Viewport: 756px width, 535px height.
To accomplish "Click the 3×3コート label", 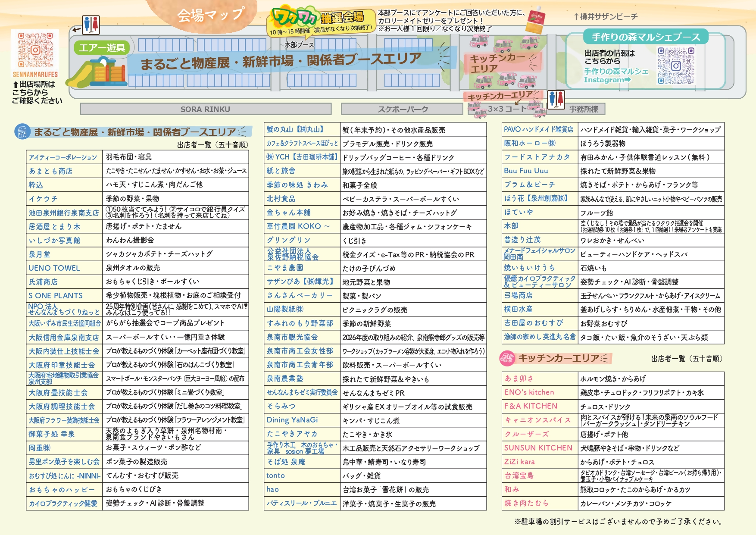I will 507,109.
